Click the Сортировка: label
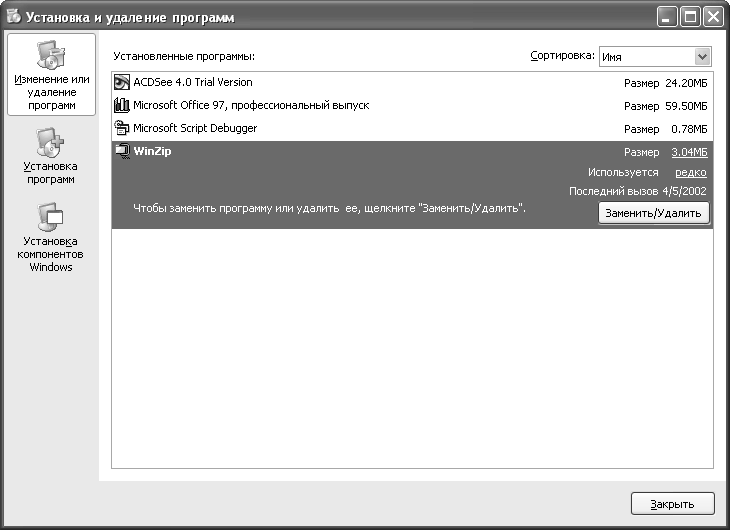The height and width of the screenshot is (530, 730). [x=562, y=56]
